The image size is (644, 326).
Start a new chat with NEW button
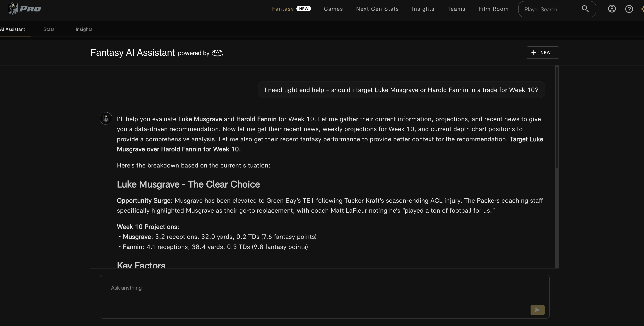(x=542, y=53)
